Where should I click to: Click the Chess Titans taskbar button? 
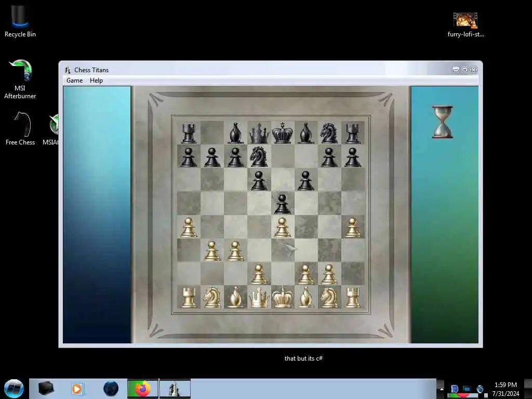click(x=175, y=389)
